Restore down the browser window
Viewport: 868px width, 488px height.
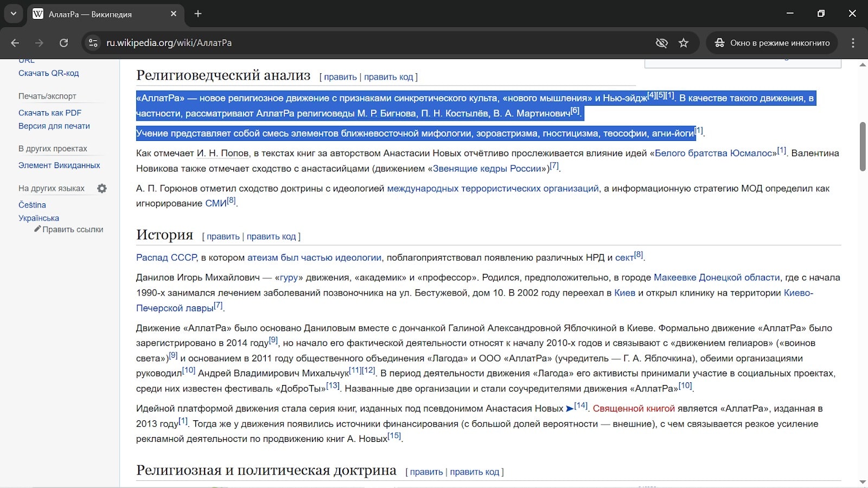point(821,14)
